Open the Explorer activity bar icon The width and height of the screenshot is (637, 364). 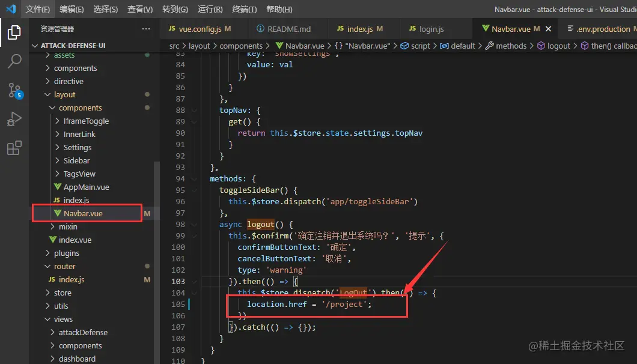pos(14,32)
